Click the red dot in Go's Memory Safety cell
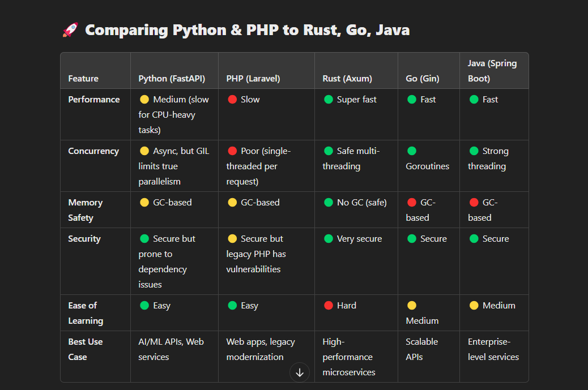The image size is (588, 390). [412, 202]
